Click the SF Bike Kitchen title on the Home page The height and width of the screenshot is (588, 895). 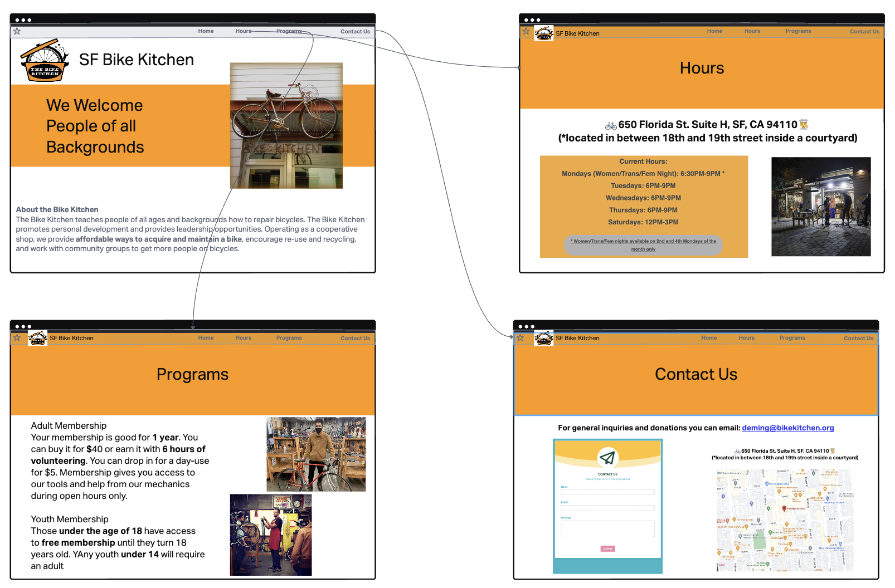(137, 60)
